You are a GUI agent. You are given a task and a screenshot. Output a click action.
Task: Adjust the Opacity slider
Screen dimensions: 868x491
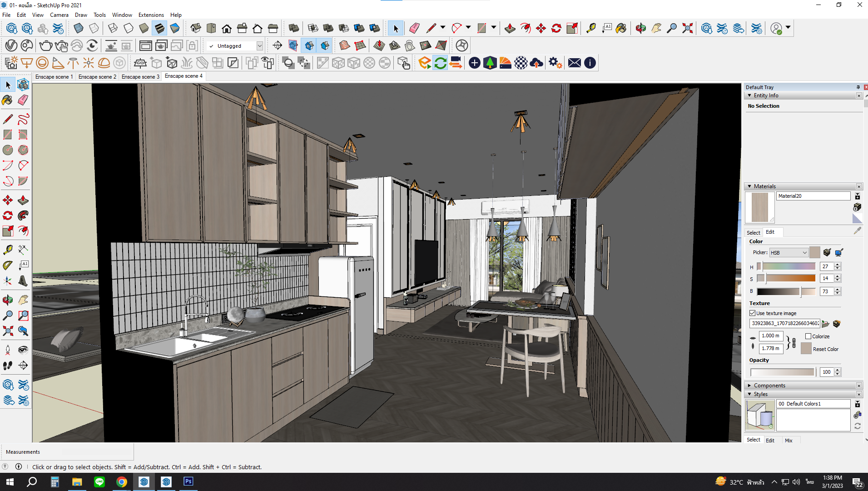(x=782, y=372)
